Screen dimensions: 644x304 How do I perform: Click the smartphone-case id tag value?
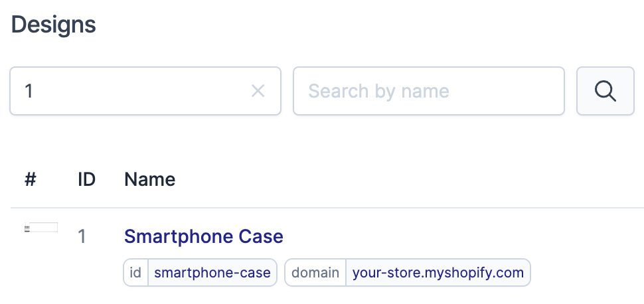tap(212, 272)
